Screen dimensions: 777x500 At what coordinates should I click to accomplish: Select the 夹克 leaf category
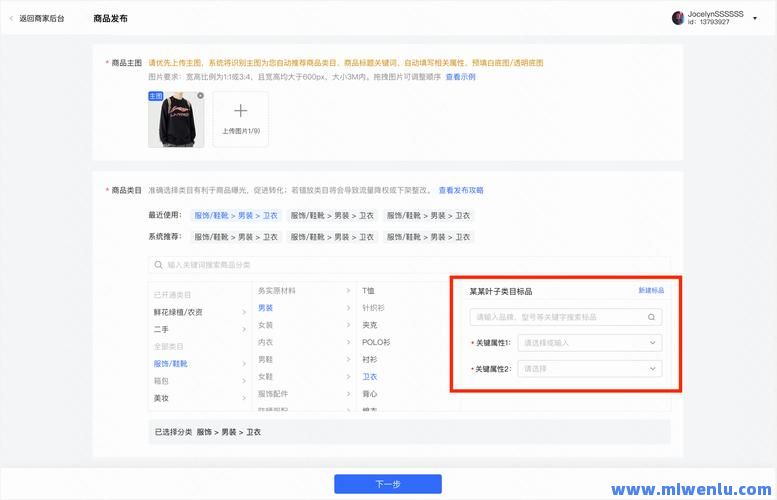click(370, 325)
